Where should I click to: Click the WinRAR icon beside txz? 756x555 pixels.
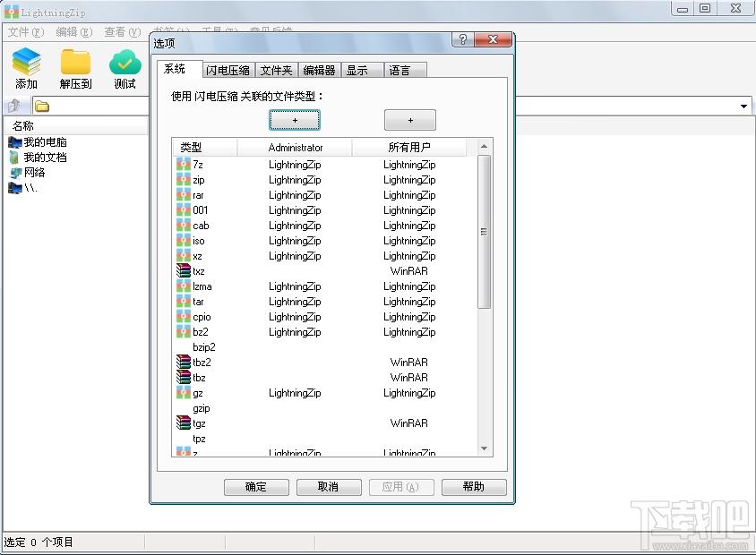pyautogui.click(x=184, y=271)
